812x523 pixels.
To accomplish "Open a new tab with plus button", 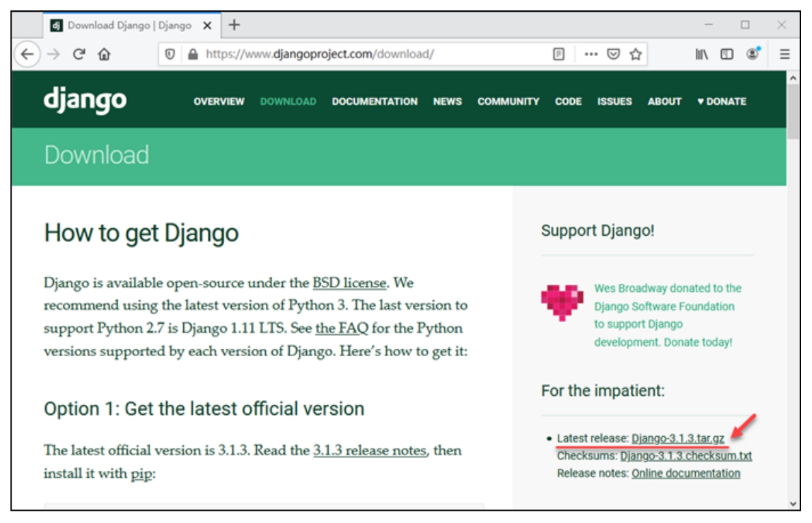I will point(234,25).
